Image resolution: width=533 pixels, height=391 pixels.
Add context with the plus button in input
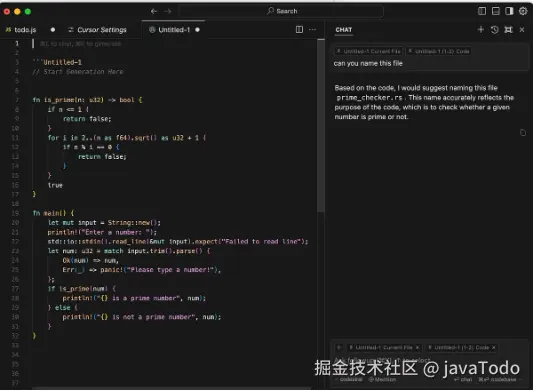coord(339,347)
